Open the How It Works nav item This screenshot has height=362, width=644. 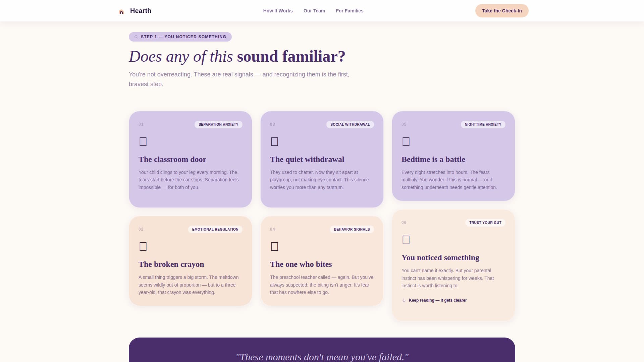coord(278,11)
